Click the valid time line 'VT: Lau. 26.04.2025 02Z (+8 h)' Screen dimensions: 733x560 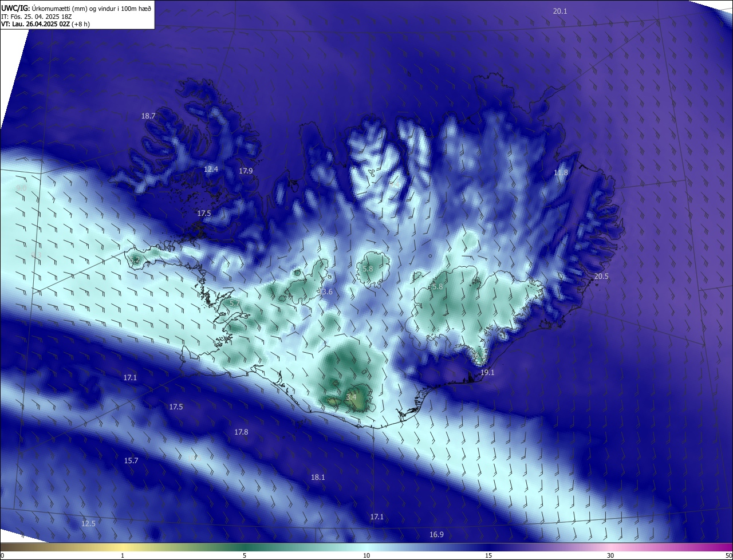click(45, 24)
